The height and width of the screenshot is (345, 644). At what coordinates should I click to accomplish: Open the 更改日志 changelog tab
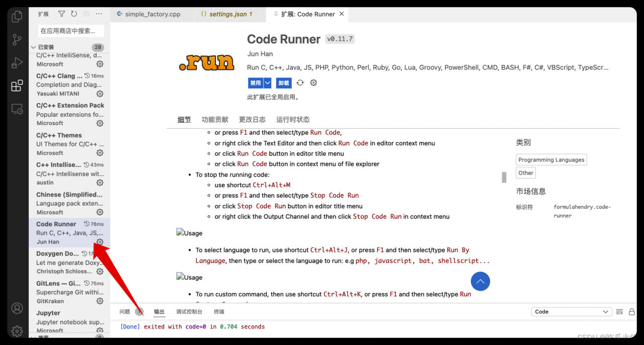252,120
